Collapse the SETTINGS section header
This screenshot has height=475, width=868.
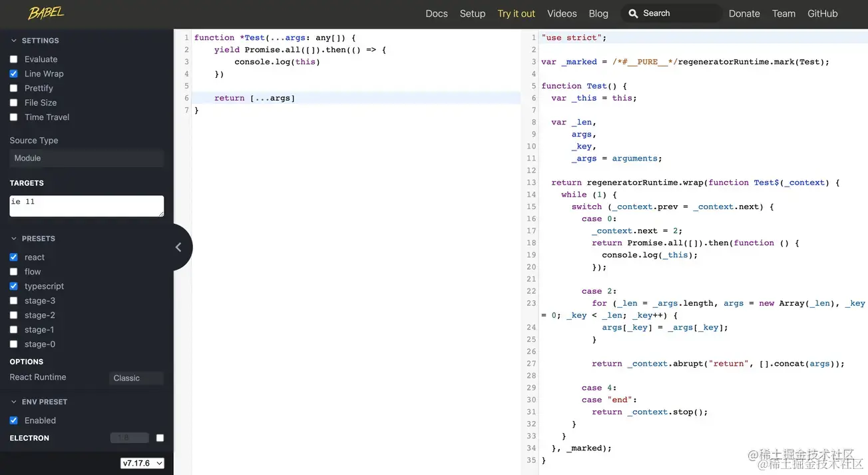click(x=14, y=40)
